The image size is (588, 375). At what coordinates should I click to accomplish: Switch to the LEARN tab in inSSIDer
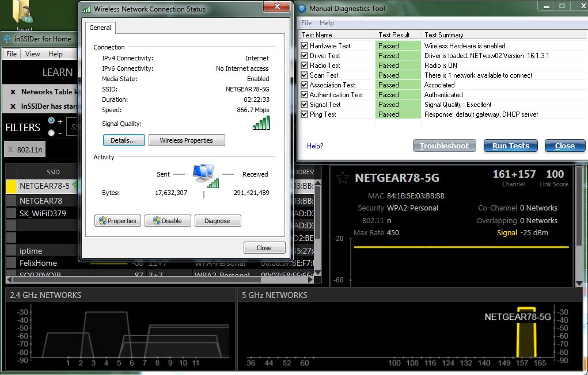click(x=58, y=72)
